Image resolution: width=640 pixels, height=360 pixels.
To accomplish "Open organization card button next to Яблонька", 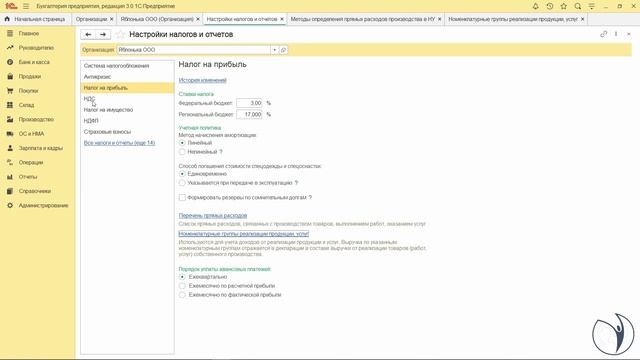I will 283,50.
